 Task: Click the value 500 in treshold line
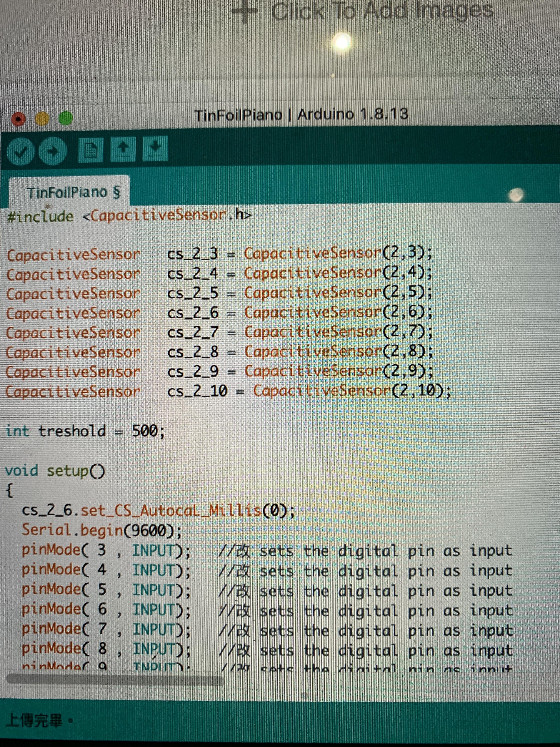[x=144, y=431]
